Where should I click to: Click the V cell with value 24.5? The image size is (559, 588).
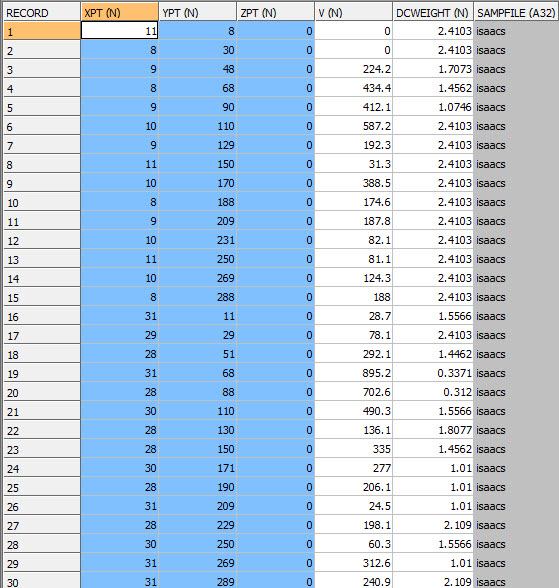[x=354, y=506]
